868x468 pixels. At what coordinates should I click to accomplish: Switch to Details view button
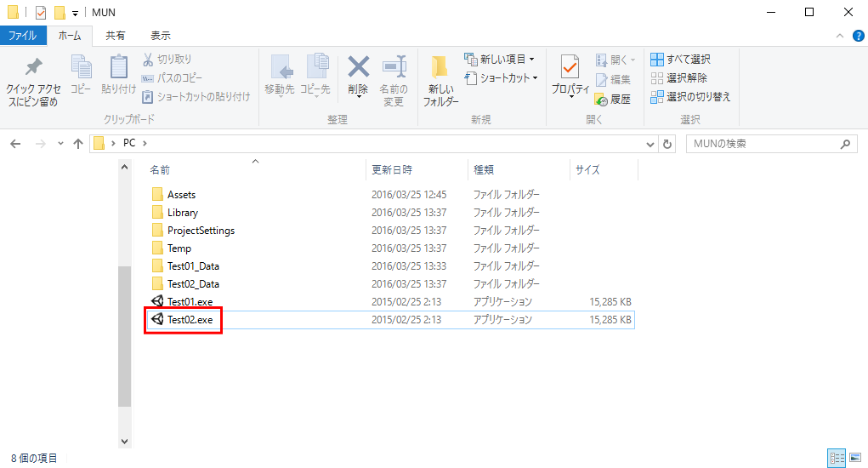[x=837, y=458]
